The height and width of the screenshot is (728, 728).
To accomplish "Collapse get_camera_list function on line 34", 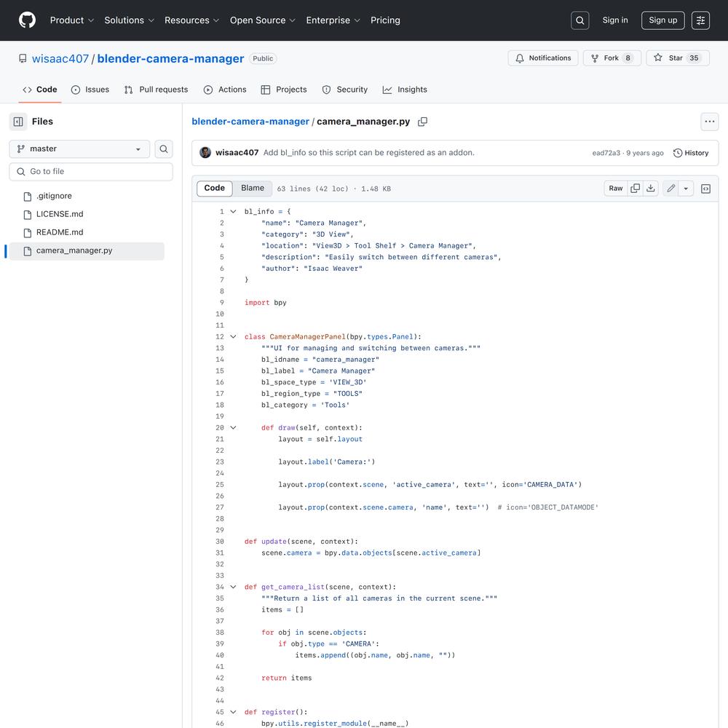I will coord(233,587).
